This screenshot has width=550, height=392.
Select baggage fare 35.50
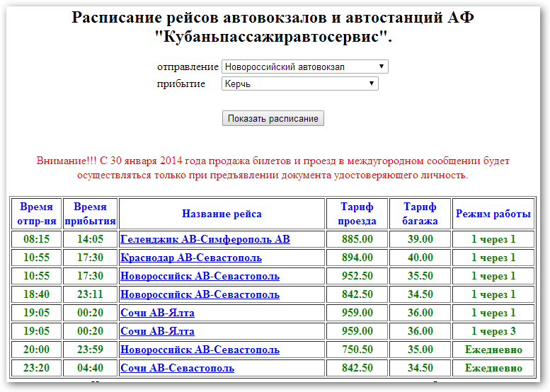420,276
